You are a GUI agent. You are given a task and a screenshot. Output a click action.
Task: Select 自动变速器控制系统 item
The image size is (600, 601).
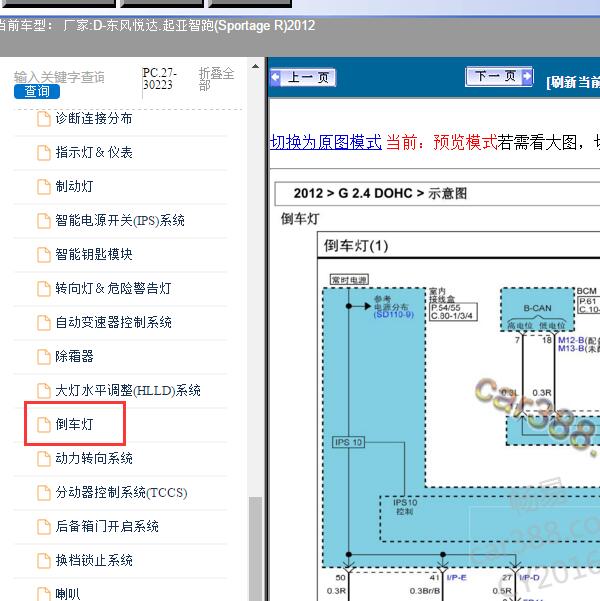click(113, 322)
